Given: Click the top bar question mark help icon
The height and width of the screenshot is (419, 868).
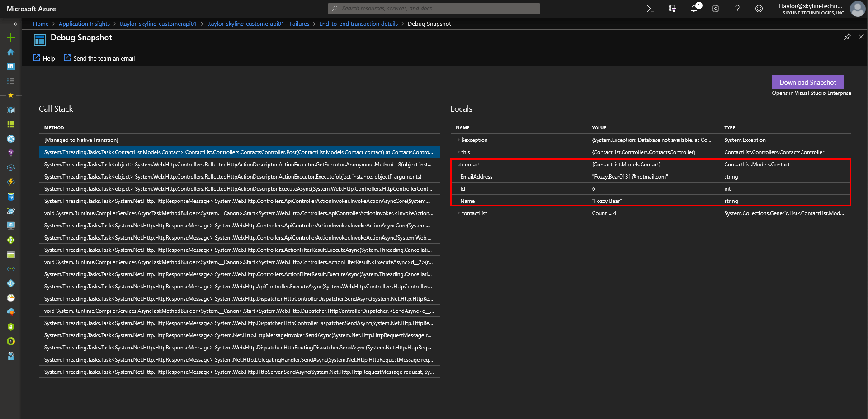Looking at the screenshot, I should 737,9.
